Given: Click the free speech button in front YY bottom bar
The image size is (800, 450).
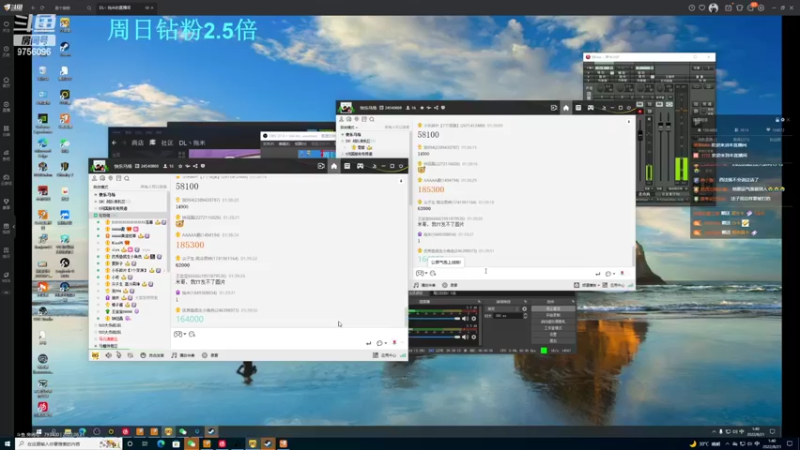Looking at the screenshot, I should [153, 355].
